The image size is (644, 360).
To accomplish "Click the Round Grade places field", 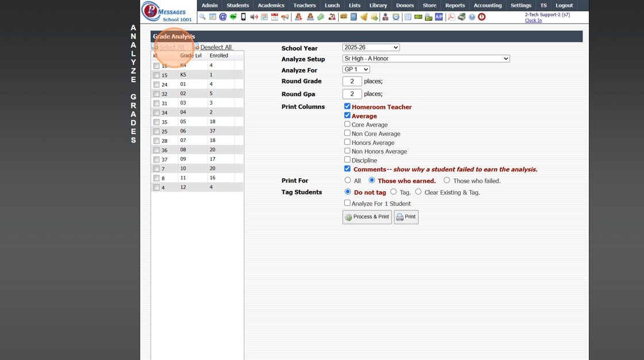I will coord(352,81).
